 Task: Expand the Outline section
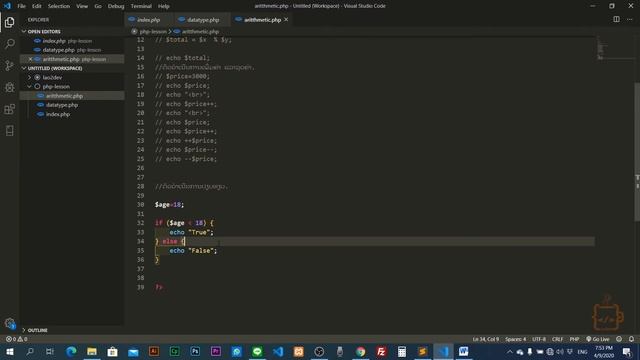pos(37,330)
